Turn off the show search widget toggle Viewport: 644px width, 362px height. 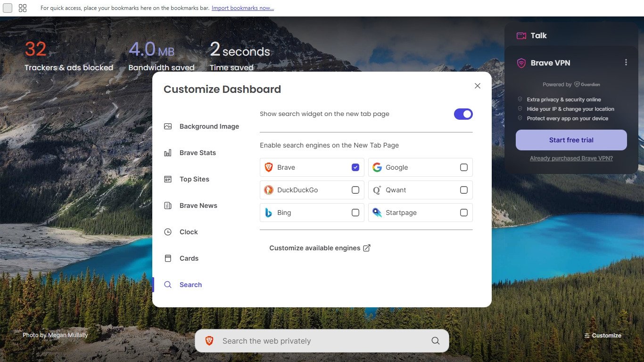[463, 114]
